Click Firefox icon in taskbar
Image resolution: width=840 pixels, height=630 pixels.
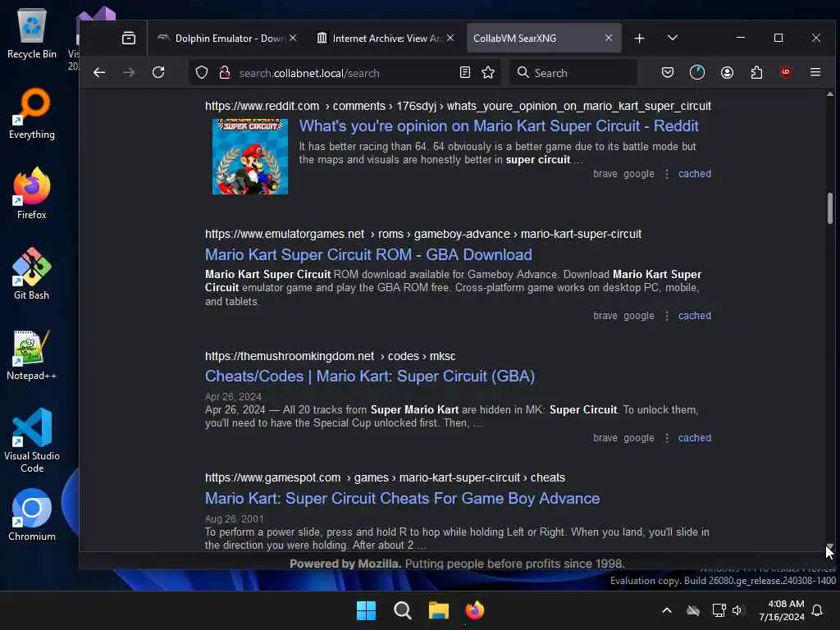tap(475, 610)
